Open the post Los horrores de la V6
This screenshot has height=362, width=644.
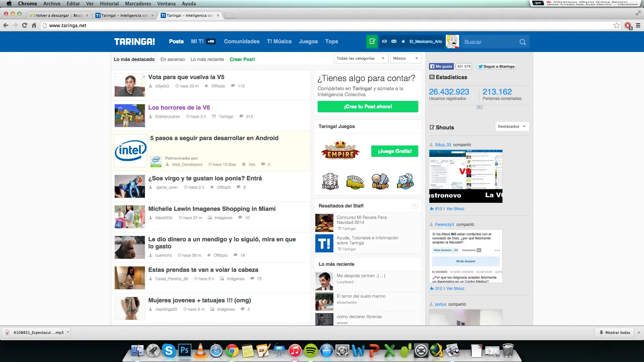pyautogui.click(x=179, y=108)
